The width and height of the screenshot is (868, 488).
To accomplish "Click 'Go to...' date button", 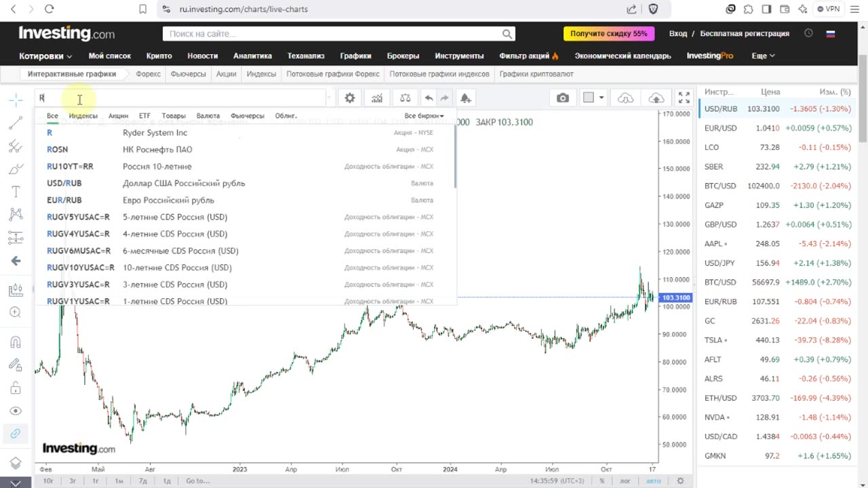I will point(197,481).
